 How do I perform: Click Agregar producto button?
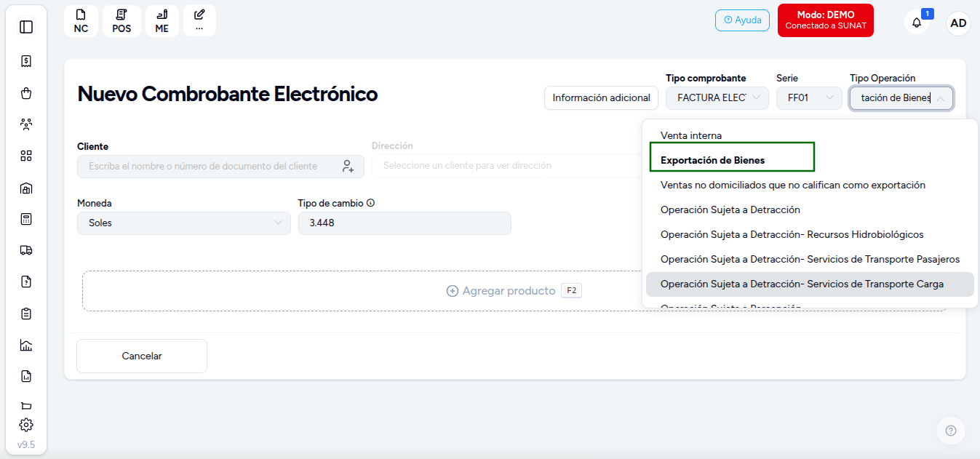coord(514,291)
